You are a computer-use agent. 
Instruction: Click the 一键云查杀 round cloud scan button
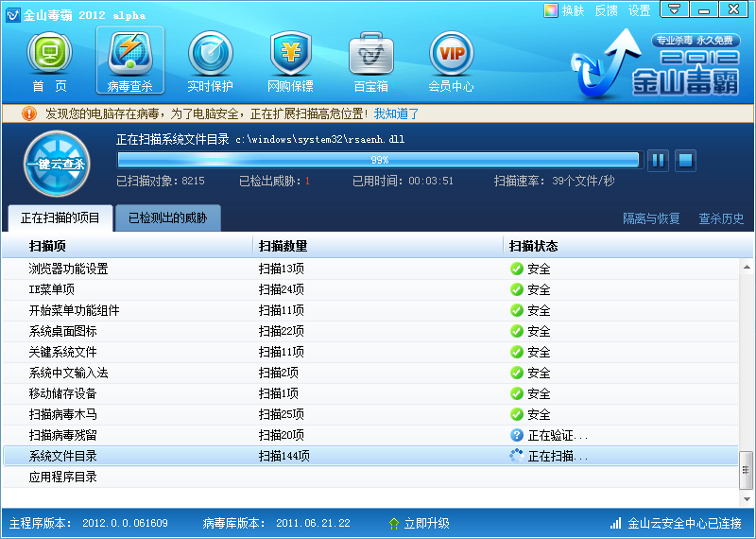pyautogui.click(x=57, y=164)
